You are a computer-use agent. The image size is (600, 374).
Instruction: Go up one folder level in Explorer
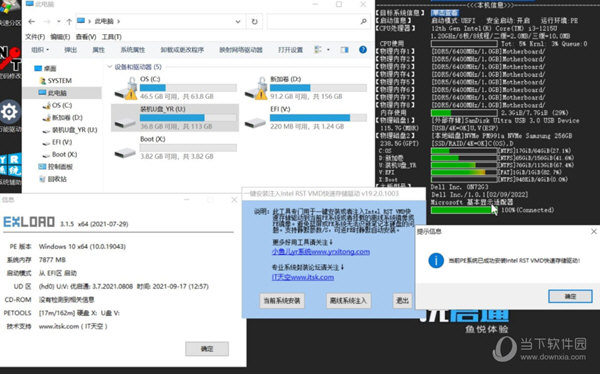pyautogui.click(x=69, y=21)
